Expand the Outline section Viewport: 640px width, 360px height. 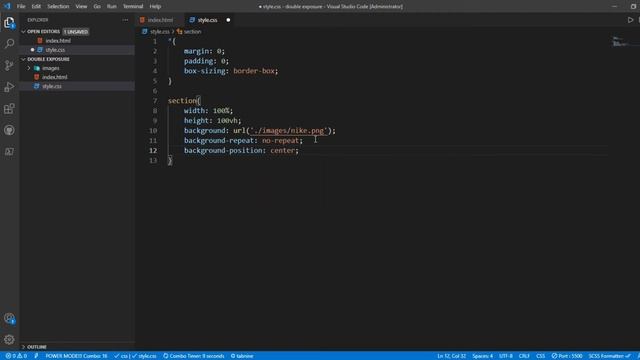[x=37, y=347]
